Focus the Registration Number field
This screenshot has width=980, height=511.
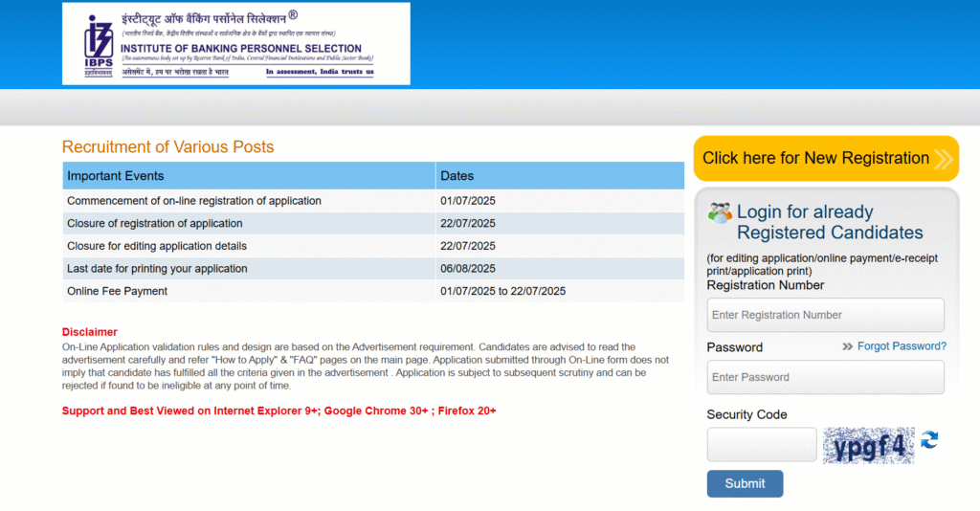(x=825, y=315)
